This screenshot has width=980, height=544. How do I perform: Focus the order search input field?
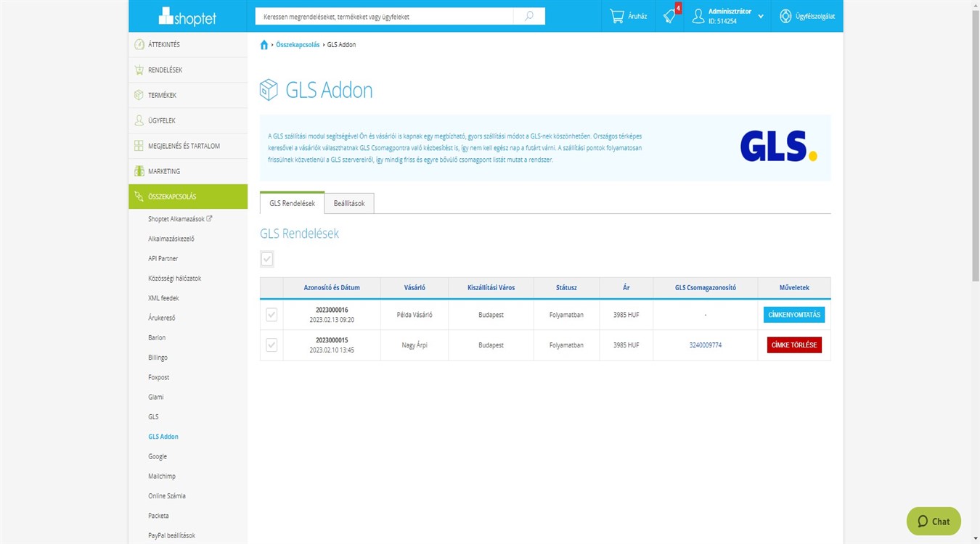[x=384, y=16]
